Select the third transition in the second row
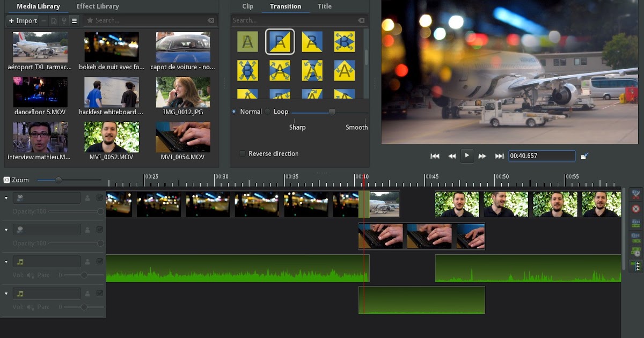 pyautogui.click(x=312, y=70)
